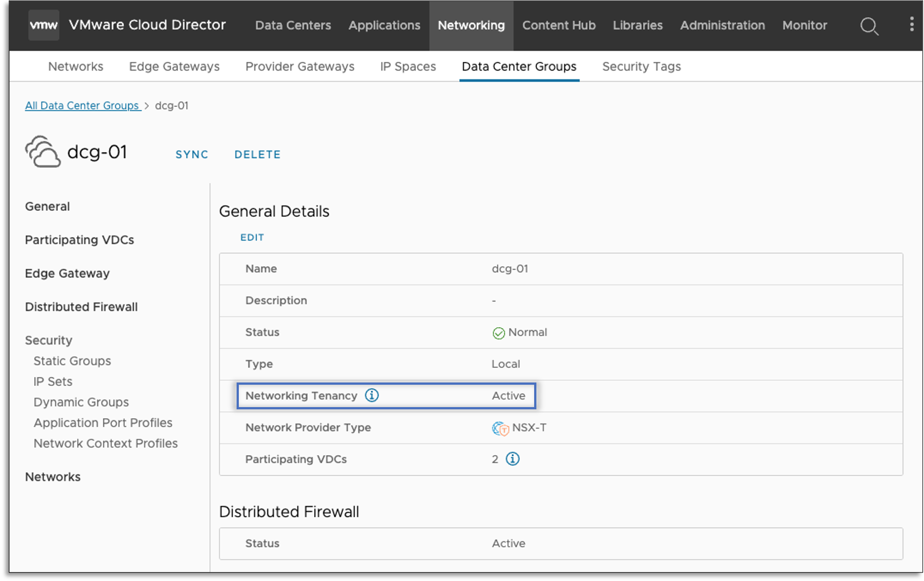Click the search magnifier icon
The height and width of the screenshot is (581, 924).
tap(869, 26)
